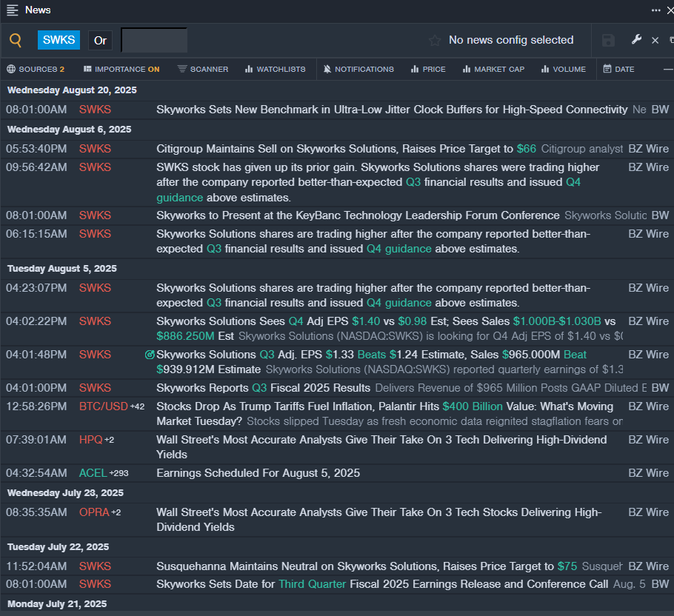Open the Scanner filter
The image size is (674, 616).
[203, 69]
